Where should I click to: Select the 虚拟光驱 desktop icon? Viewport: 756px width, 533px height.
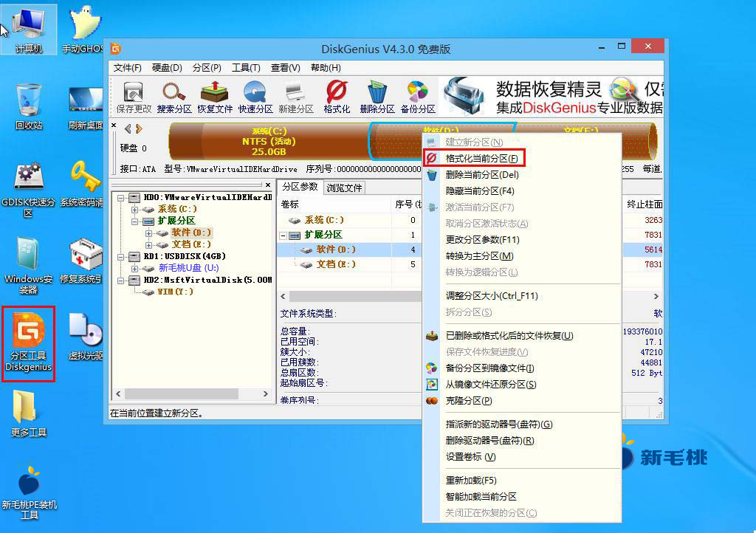86,337
